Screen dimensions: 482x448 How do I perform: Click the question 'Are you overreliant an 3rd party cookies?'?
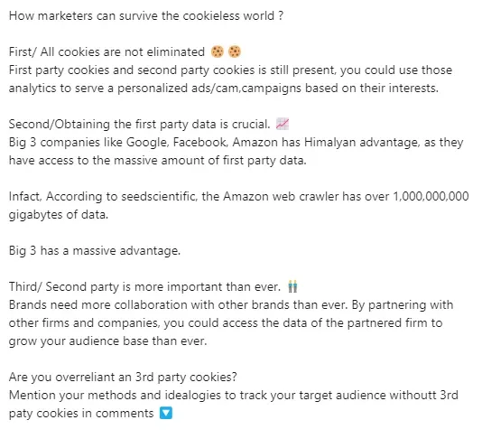(x=123, y=377)
